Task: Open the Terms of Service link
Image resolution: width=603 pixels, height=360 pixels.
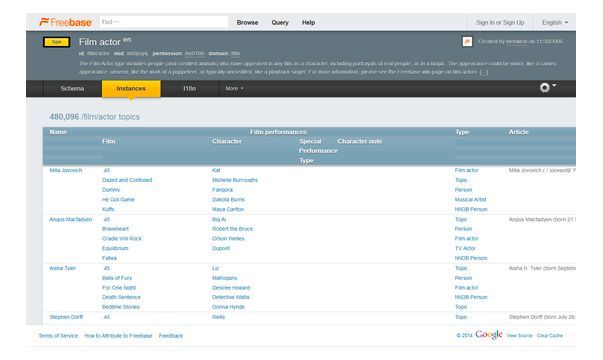Action: (x=58, y=336)
